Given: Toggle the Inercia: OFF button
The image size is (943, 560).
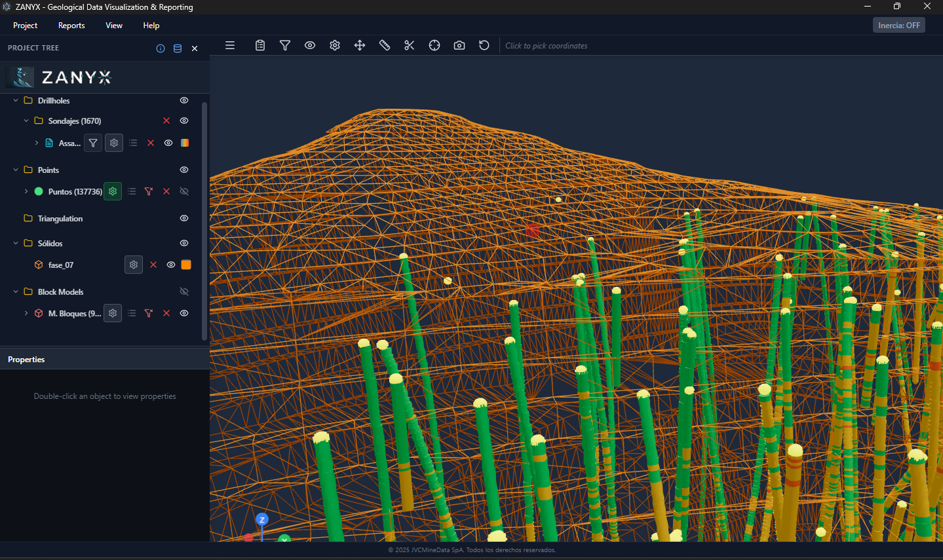Looking at the screenshot, I should [898, 26].
